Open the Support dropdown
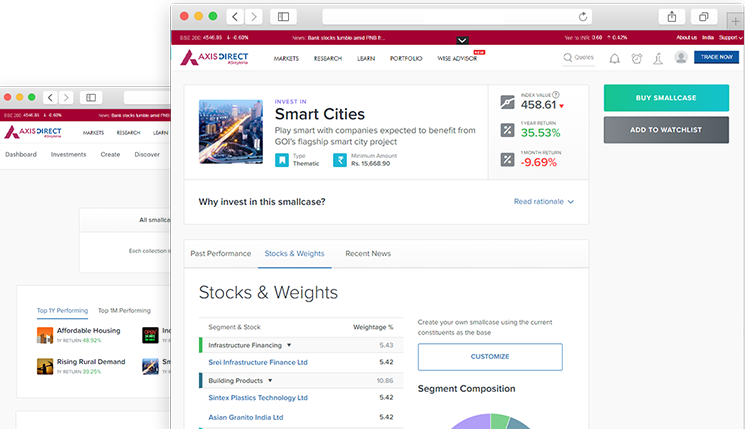The height and width of the screenshot is (429, 745). coord(730,38)
